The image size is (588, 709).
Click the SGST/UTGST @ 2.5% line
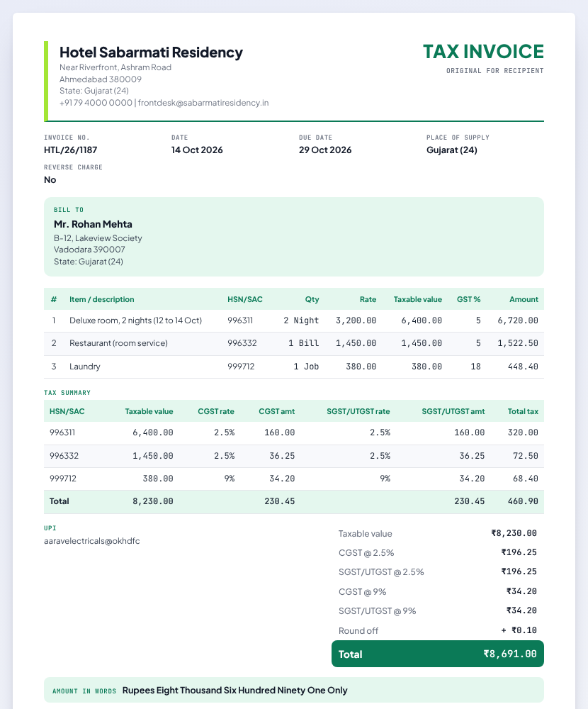438,571
